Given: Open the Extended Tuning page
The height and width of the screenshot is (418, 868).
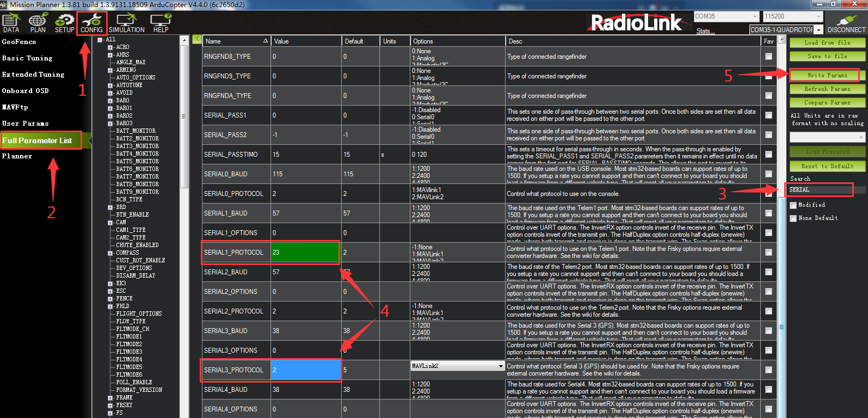Looking at the screenshot, I should [33, 75].
